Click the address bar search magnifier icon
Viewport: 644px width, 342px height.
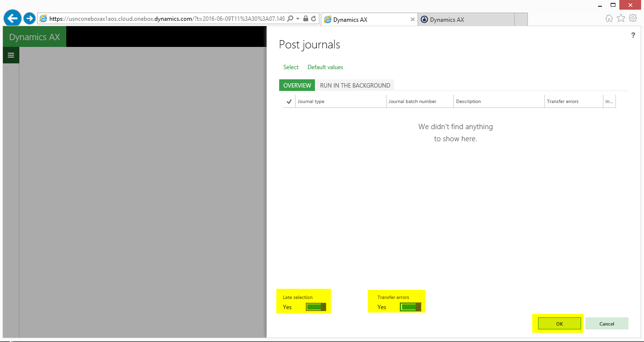290,19
